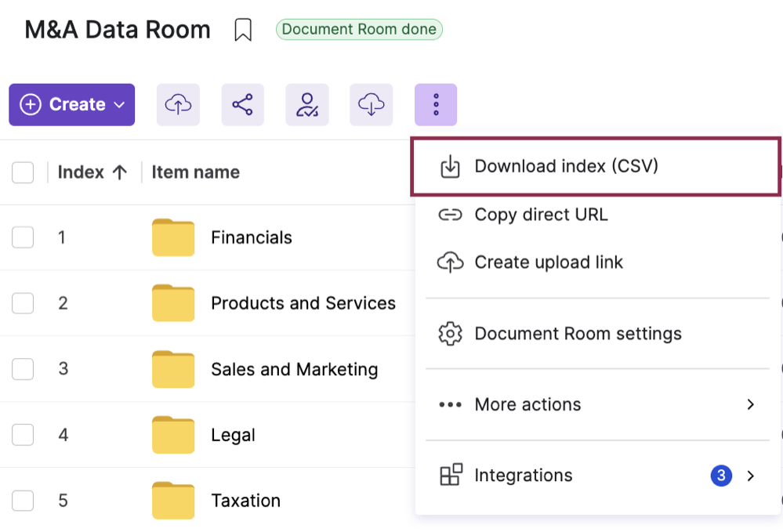Click the Document Room done status badge
Image resolution: width=783 pixels, height=532 pixels.
pyautogui.click(x=359, y=29)
